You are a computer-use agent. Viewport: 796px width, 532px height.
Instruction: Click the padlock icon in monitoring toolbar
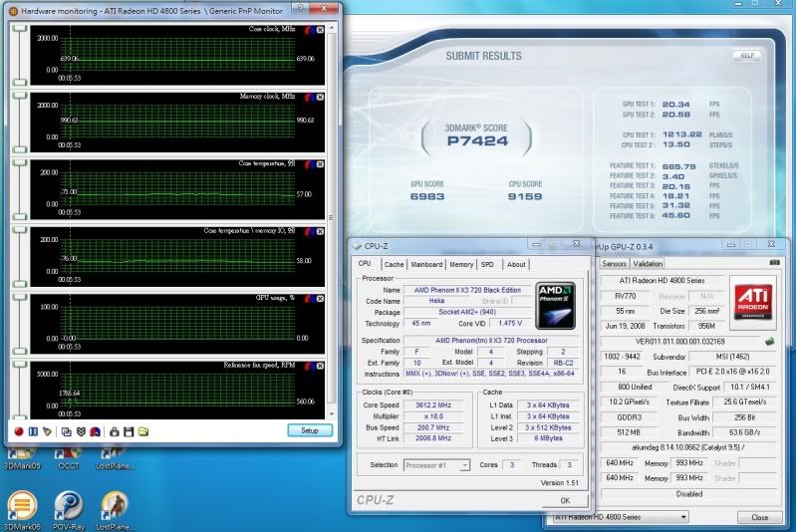(x=115, y=431)
